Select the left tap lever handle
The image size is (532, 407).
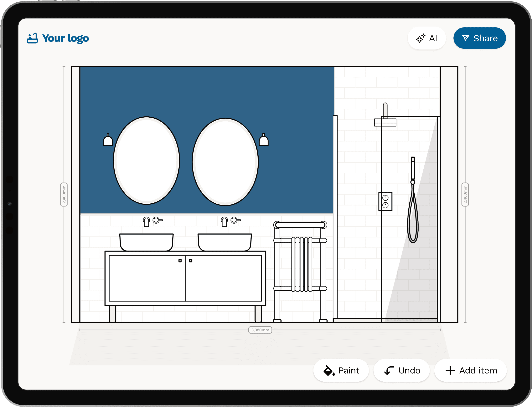click(x=158, y=220)
